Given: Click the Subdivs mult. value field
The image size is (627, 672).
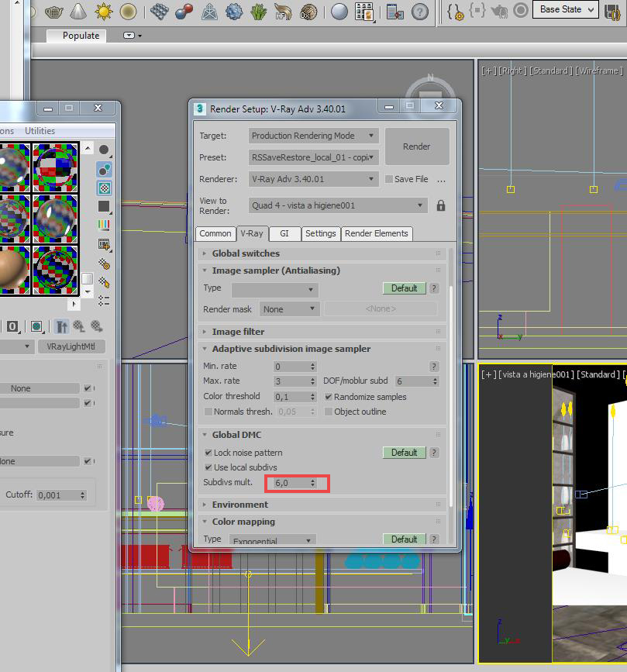Looking at the screenshot, I should coord(291,483).
